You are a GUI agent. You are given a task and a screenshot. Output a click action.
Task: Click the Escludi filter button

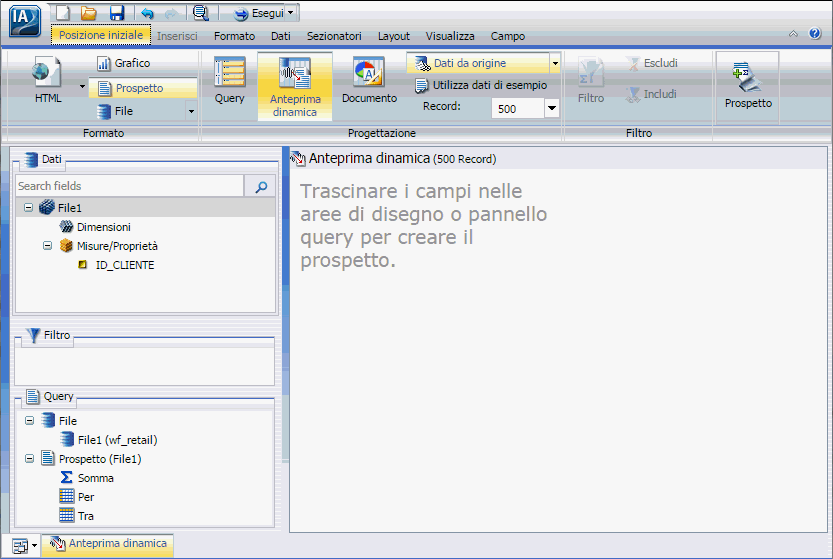pos(652,63)
